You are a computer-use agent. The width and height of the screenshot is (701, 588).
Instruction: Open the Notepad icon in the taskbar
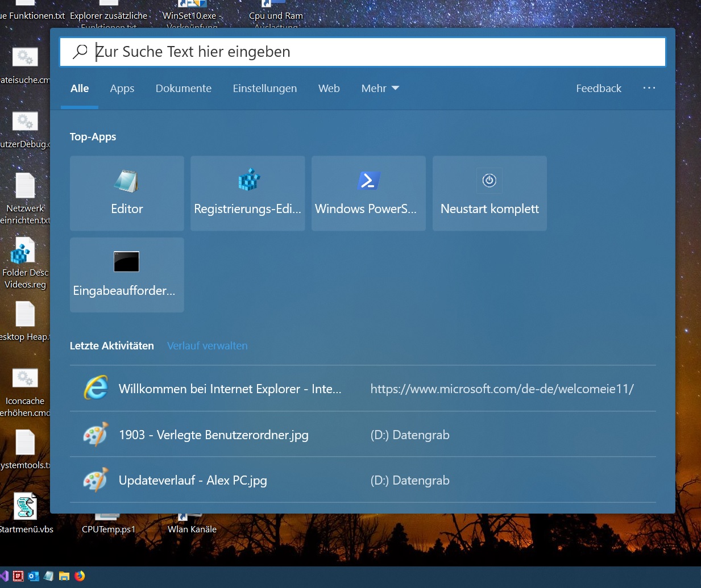[49, 576]
